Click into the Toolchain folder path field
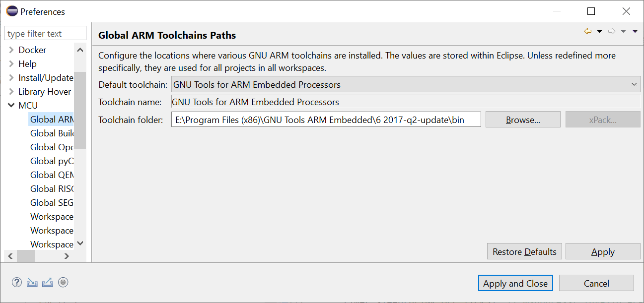 click(x=326, y=120)
